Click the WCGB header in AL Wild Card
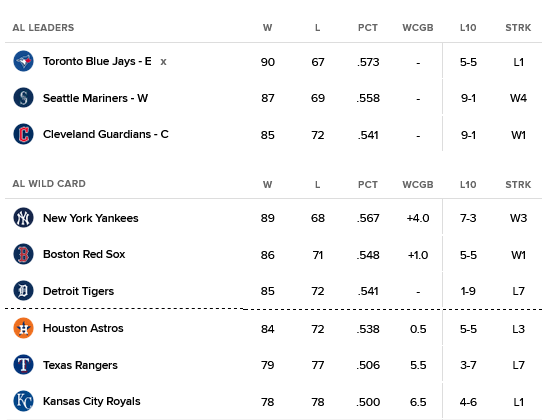The image size is (542, 420). pos(418,185)
